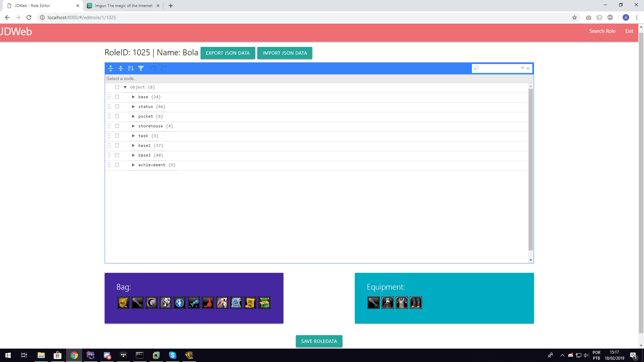Click the sort/reorder nodes icon
The height and width of the screenshot is (362, 644).
point(131,68)
